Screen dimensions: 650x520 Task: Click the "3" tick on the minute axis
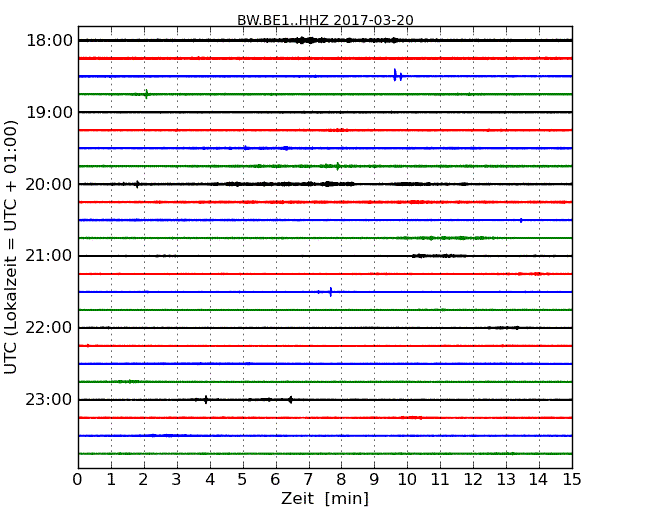tap(177, 479)
